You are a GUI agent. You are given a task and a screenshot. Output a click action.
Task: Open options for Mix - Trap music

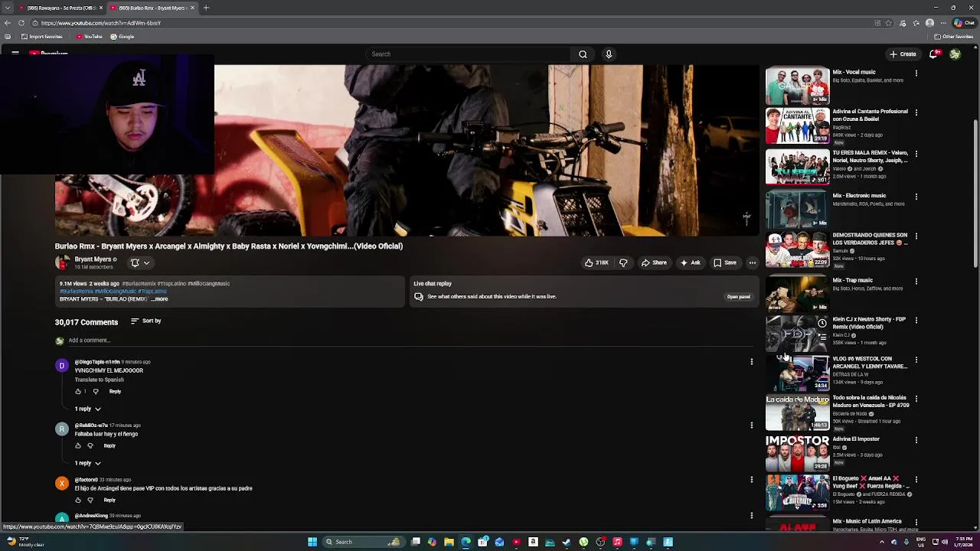[916, 281]
